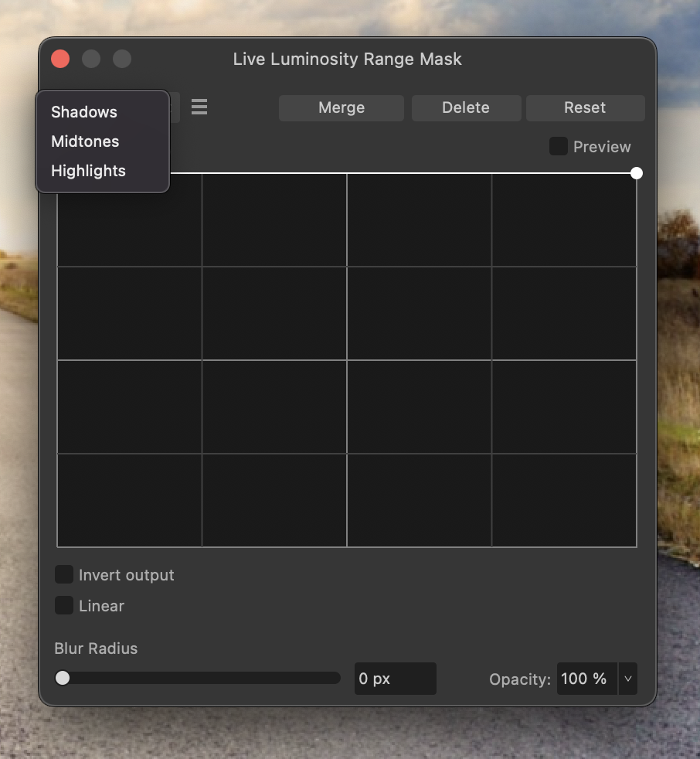The height and width of the screenshot is (759, 700).
Task: Click the Delete button
Action: [466, 107]
